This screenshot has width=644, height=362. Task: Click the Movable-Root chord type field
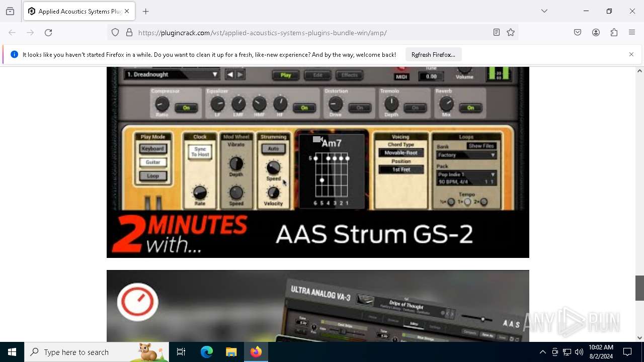coord(401,153)
